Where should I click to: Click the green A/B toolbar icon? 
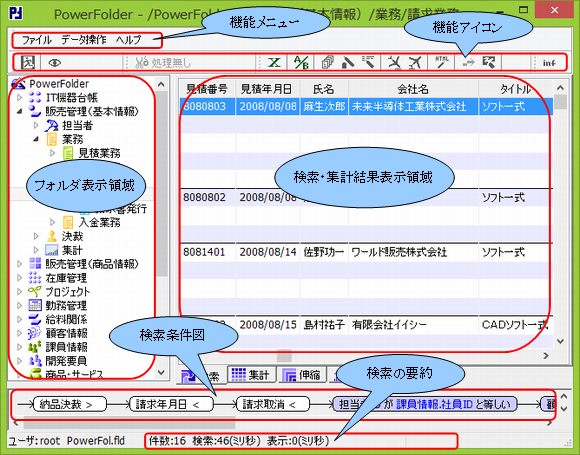301,62
